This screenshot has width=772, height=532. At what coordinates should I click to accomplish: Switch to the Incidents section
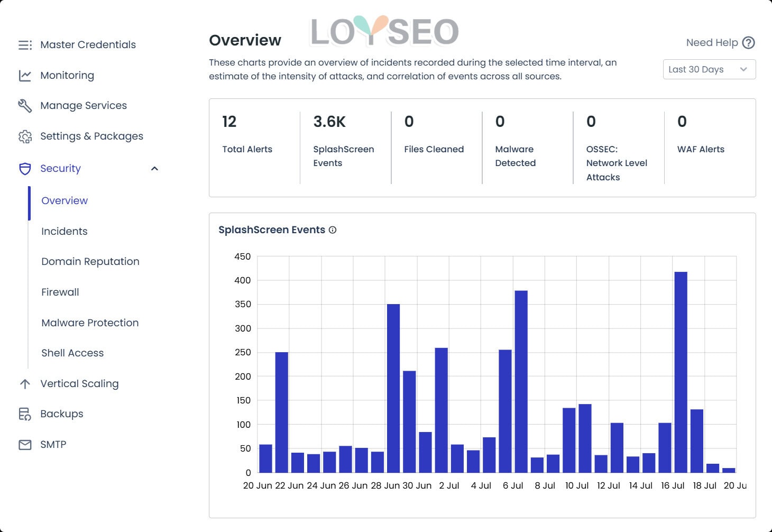(64, 231)
